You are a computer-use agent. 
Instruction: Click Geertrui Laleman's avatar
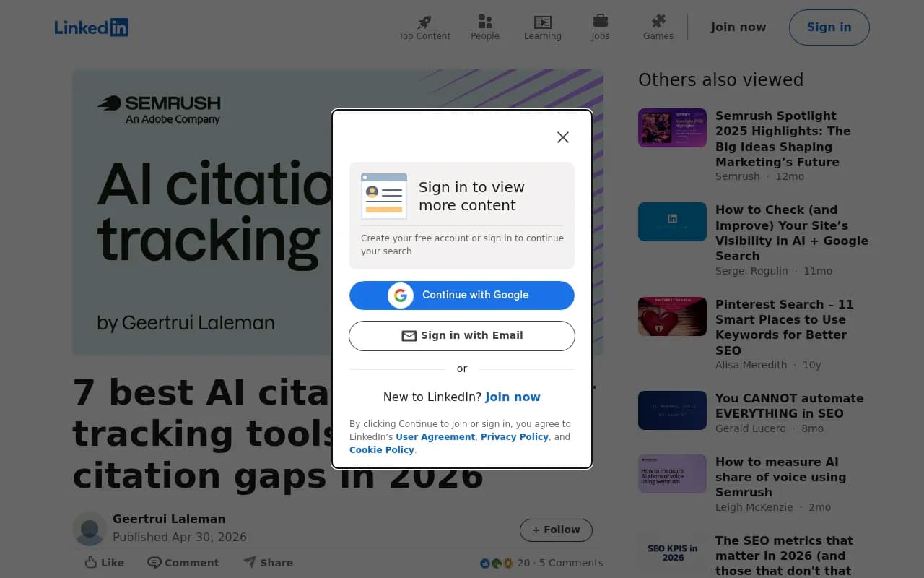pos(90,528)
